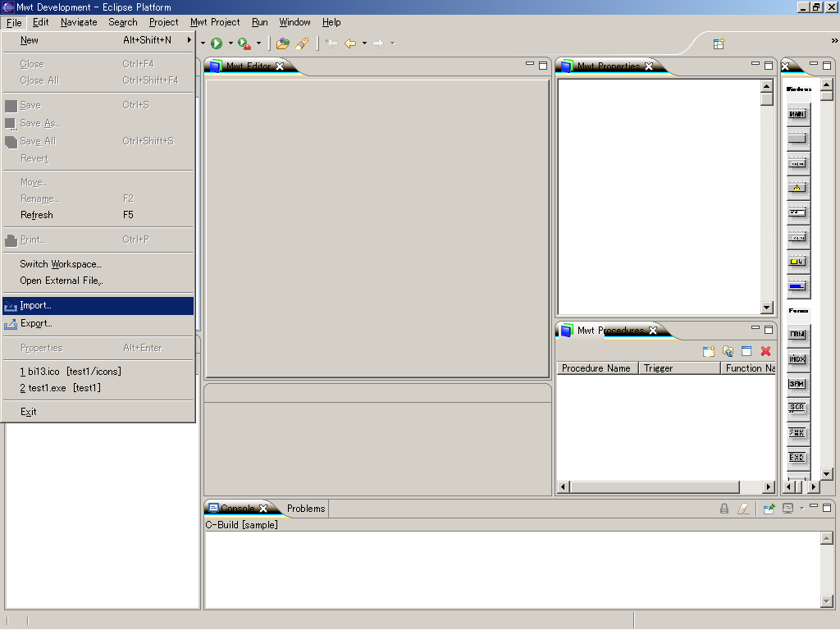
Task: Open the console selection dropdown arrow
Action: click(802, 509)
